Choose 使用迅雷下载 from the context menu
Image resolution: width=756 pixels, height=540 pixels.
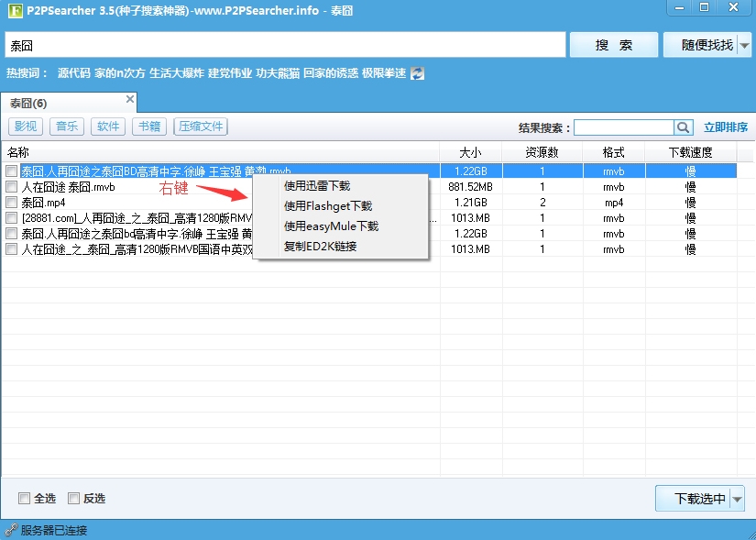tap(317, 186)
